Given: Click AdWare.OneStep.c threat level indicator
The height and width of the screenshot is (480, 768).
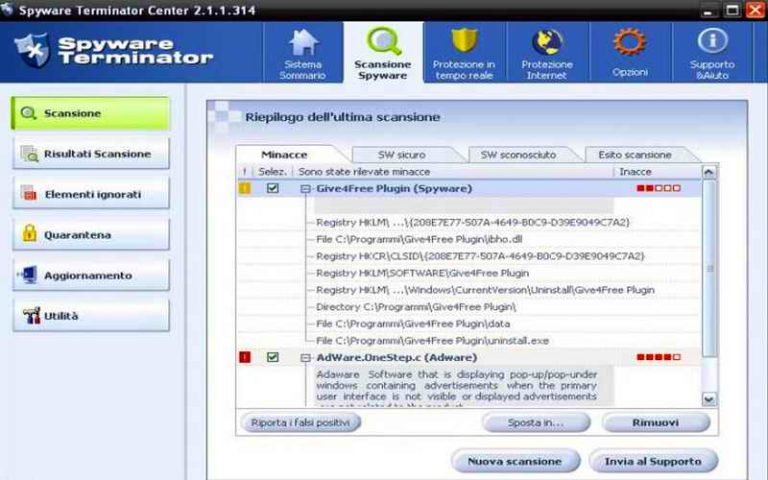Looking at the screenshot, I should [x=658, y=357].
